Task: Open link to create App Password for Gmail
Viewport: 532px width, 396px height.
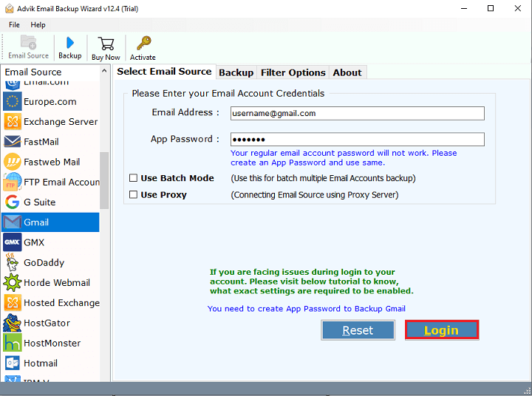Action: coord(307,309)
